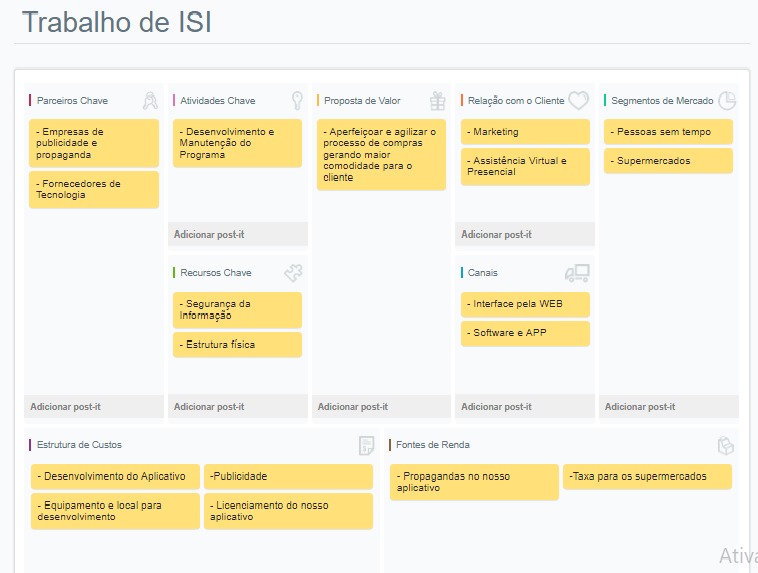
Task: Select the Supermercados post-it note
Action: coord(668,161)
